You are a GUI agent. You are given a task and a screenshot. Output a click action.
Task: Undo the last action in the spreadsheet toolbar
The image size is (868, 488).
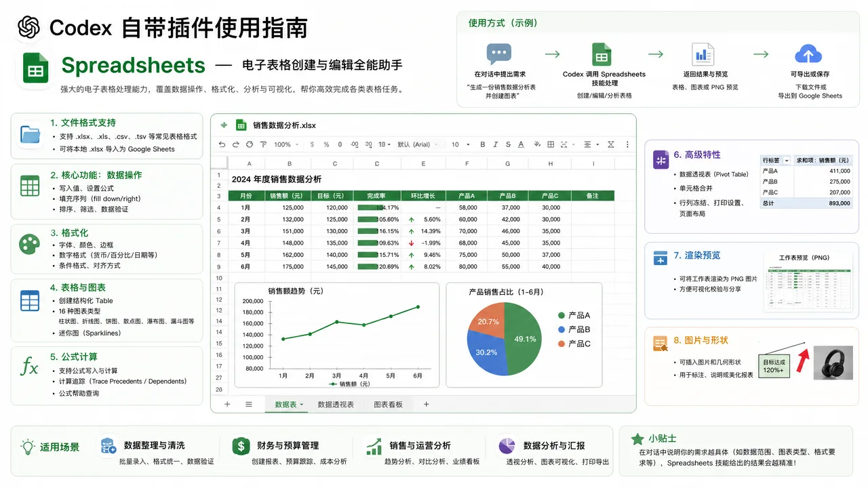(222, 144)
